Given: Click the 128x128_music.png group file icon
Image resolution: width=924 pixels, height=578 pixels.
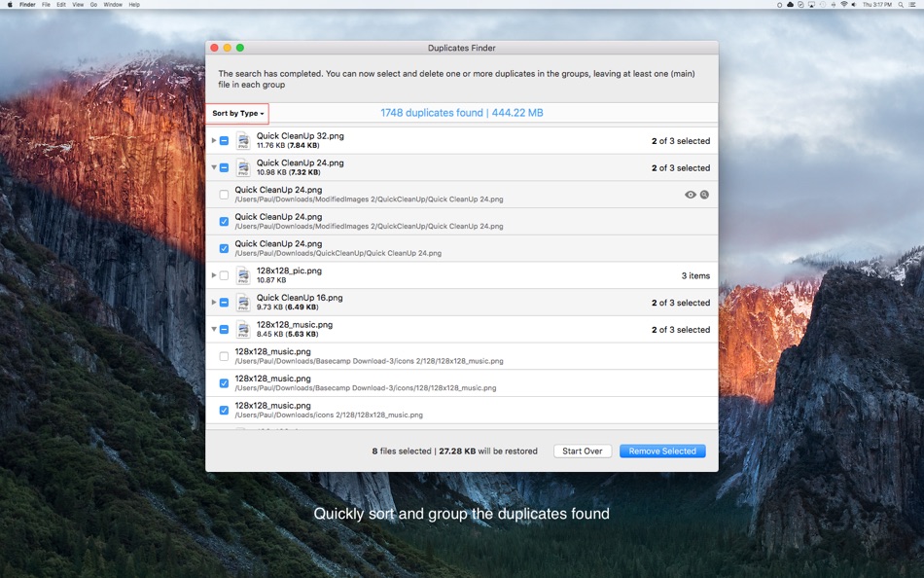Looking at the screenshot, I should 243,329.
